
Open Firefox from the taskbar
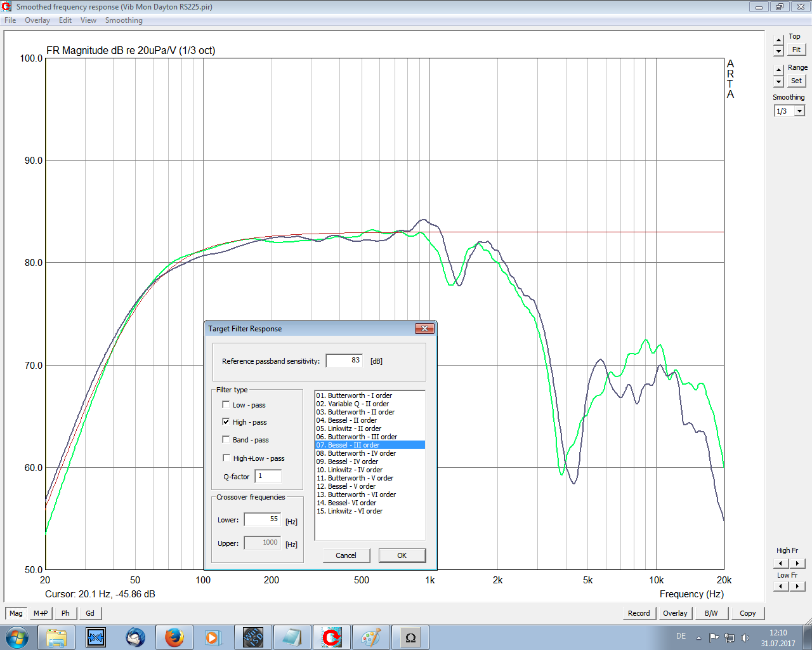(174, 637)
